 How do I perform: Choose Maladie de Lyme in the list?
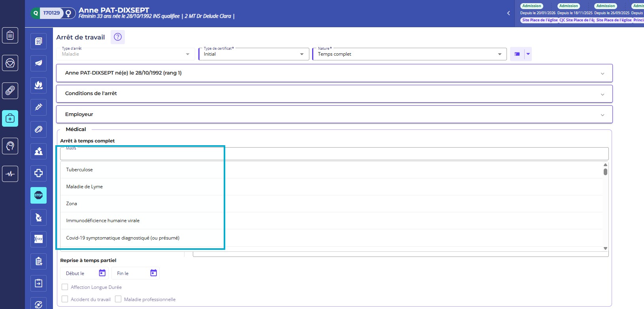85,187
